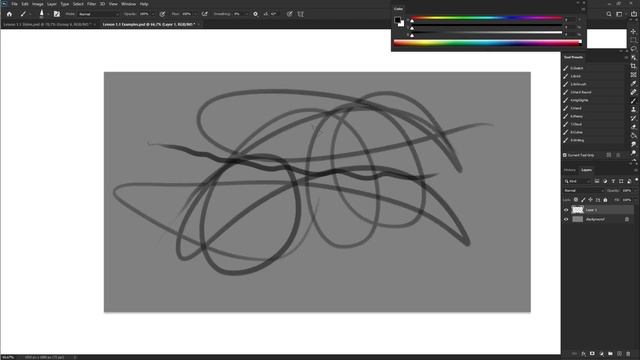The width and height of the screenshot is (640, 360).
Task: Toggle layer filtering on/off switch
Action: [x=636, y=180]
